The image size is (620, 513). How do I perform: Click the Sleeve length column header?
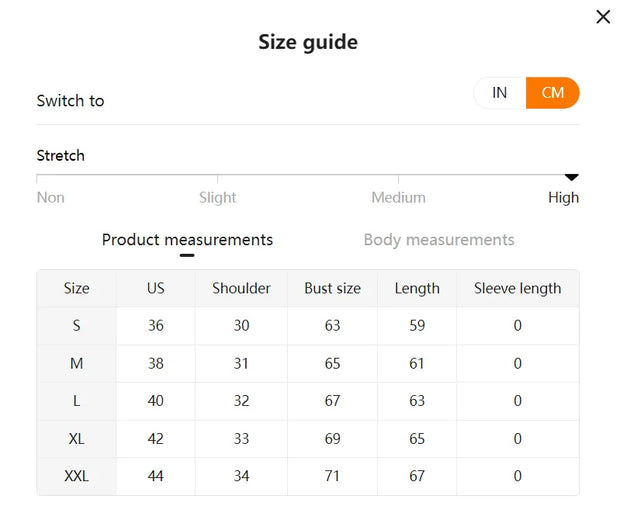517,289
